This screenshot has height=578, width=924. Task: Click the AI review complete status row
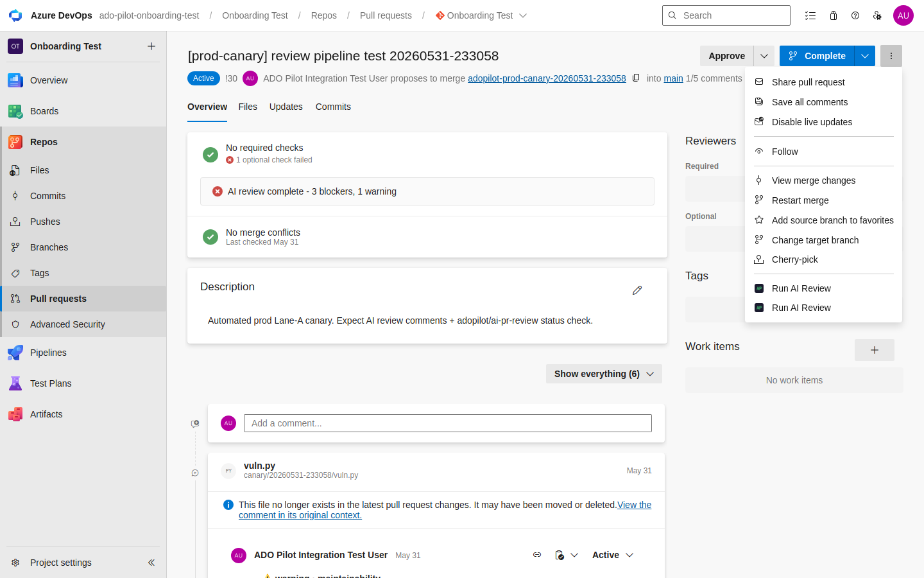pyautogui.click(x=427, y=191)
